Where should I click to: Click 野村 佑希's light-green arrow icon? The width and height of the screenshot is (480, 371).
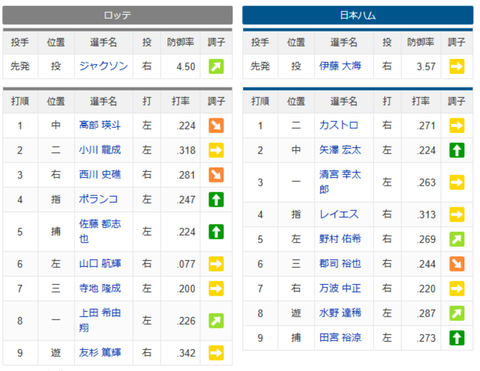tap(457, 239)
